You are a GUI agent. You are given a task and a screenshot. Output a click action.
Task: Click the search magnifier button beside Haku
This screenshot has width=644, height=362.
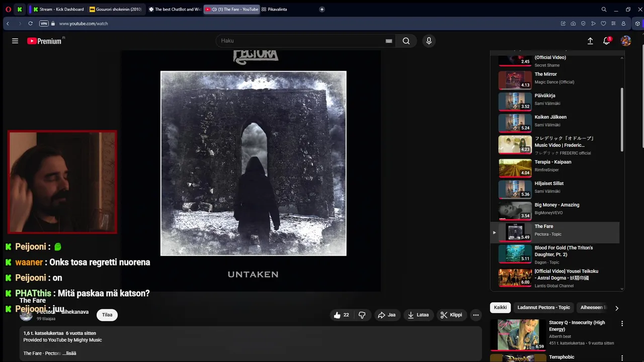pyautogui.click(x=406, y=41)
